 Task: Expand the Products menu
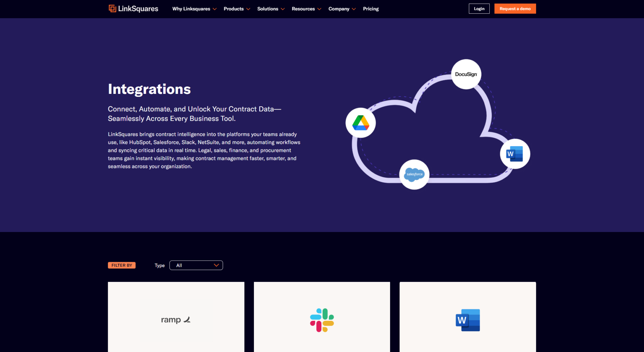(237, 9)
